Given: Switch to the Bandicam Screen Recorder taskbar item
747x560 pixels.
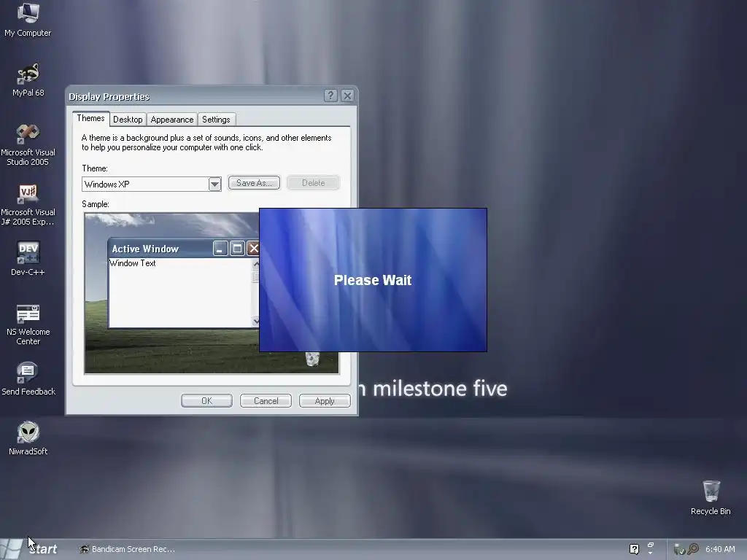Looking at the screenshot, I should [x=128, y=549].
